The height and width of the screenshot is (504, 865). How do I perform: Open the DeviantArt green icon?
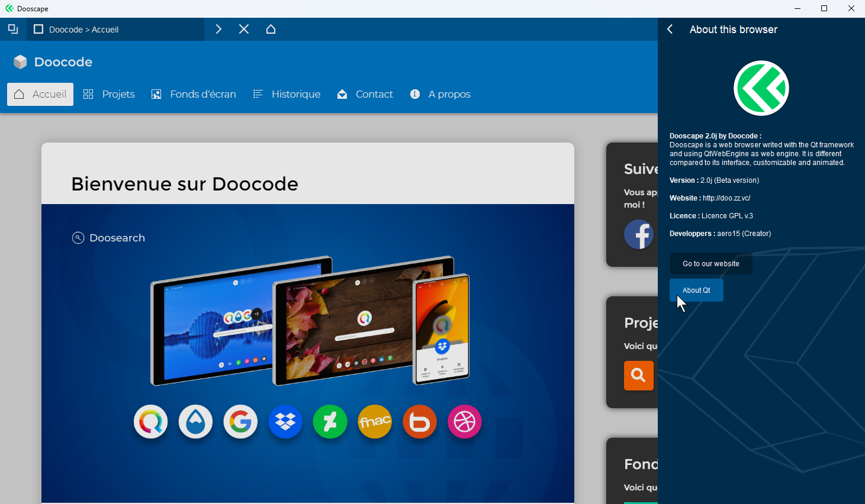330,422
